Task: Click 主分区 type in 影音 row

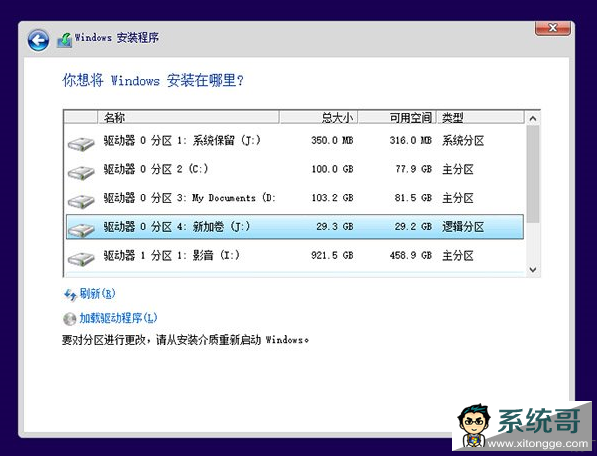Action: (x=458, y=256)
